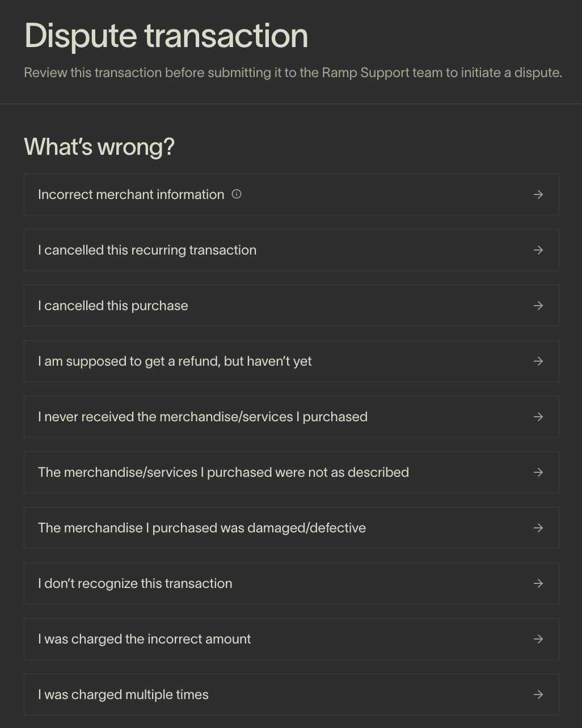The height and width of the screenshot is (728, 582).
Task: Click arrow on don't recognize transaction row
Action: point(538,583)
